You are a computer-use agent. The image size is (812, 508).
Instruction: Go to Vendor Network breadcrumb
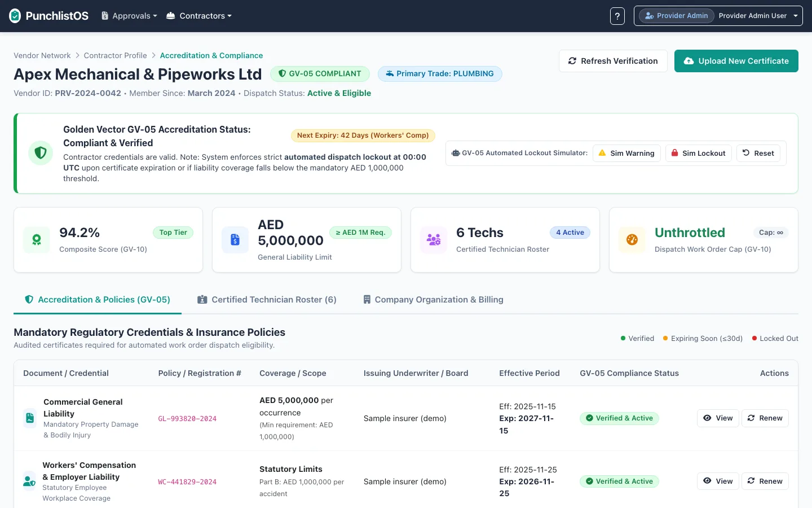[42, 55]
